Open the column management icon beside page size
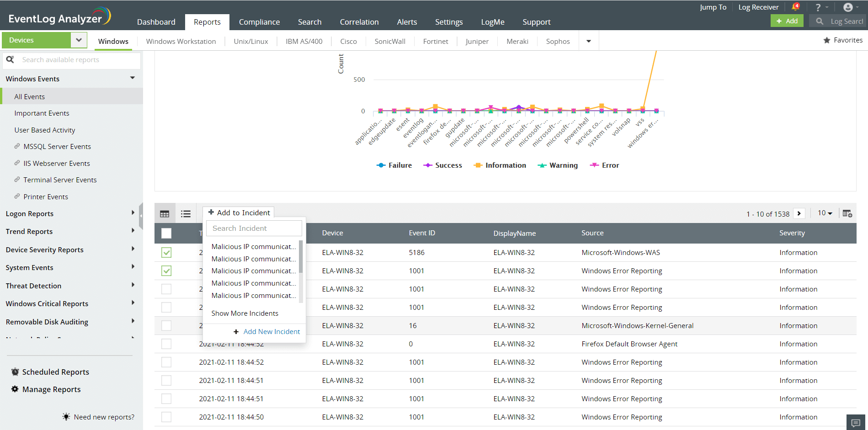The image size is (868, 430). tap(847, 213)
